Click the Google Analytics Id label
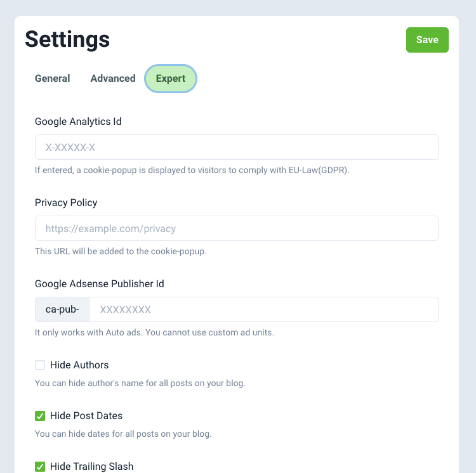 pyautogui.click(x=78, y=121)
